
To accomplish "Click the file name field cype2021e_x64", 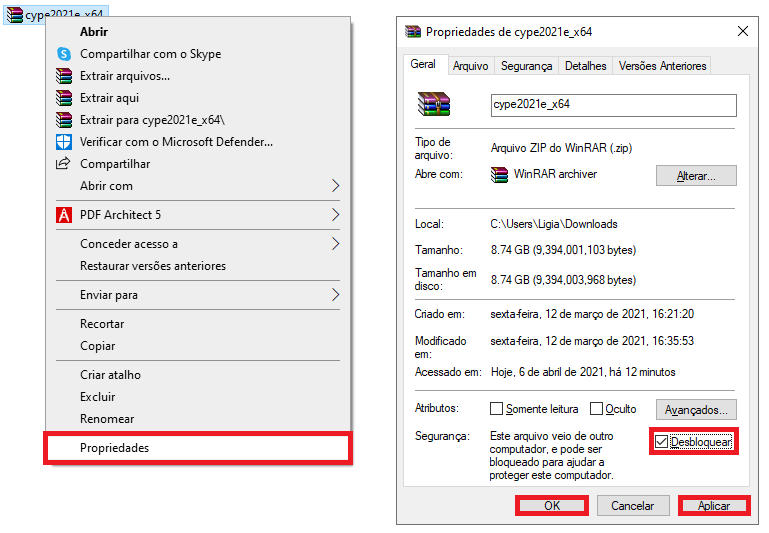I will pos(614,105).
